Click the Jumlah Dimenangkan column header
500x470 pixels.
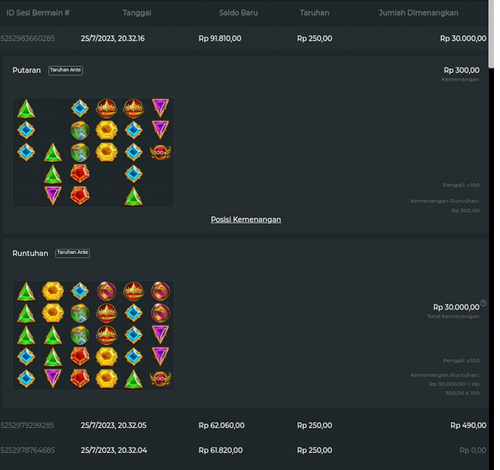pyautogui.click(x=418, y=13)
